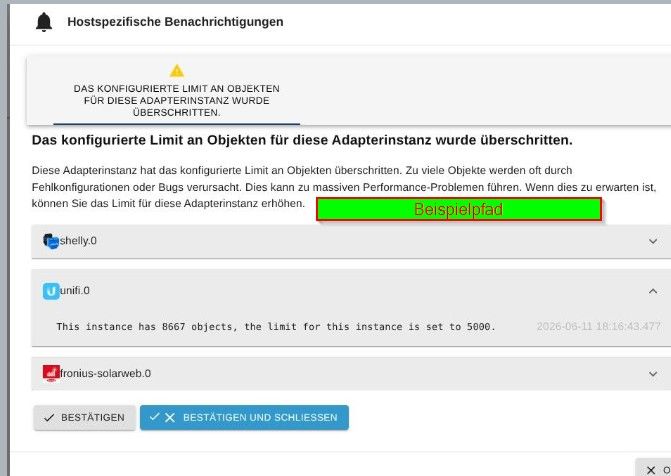Expand the shelly.0 entry chevron
The image size is (671, 476).
tap(653, 241)
